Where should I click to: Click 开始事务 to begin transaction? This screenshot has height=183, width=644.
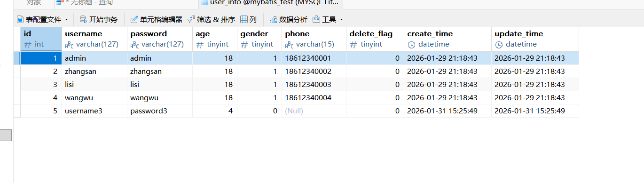99,19
